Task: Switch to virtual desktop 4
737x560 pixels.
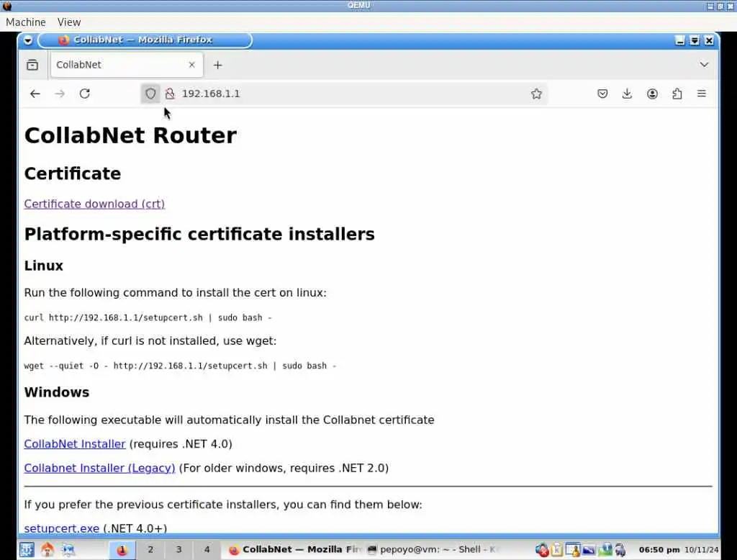Action: (207, 550)
